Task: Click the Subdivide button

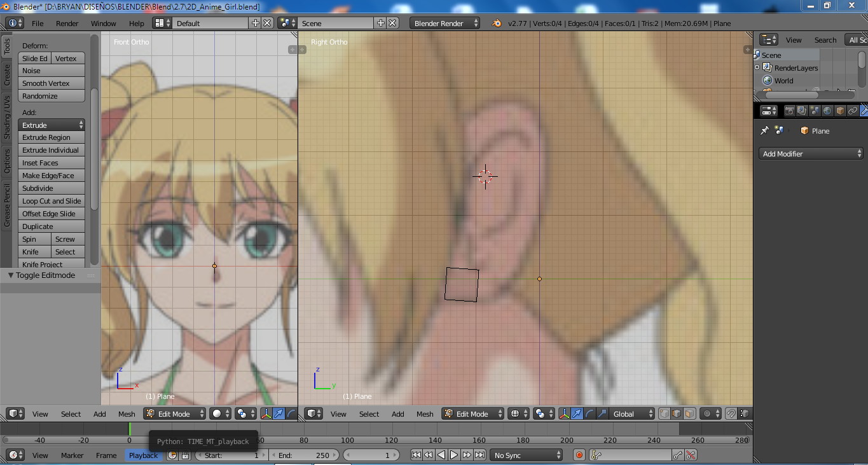Action: pos(52,188)
